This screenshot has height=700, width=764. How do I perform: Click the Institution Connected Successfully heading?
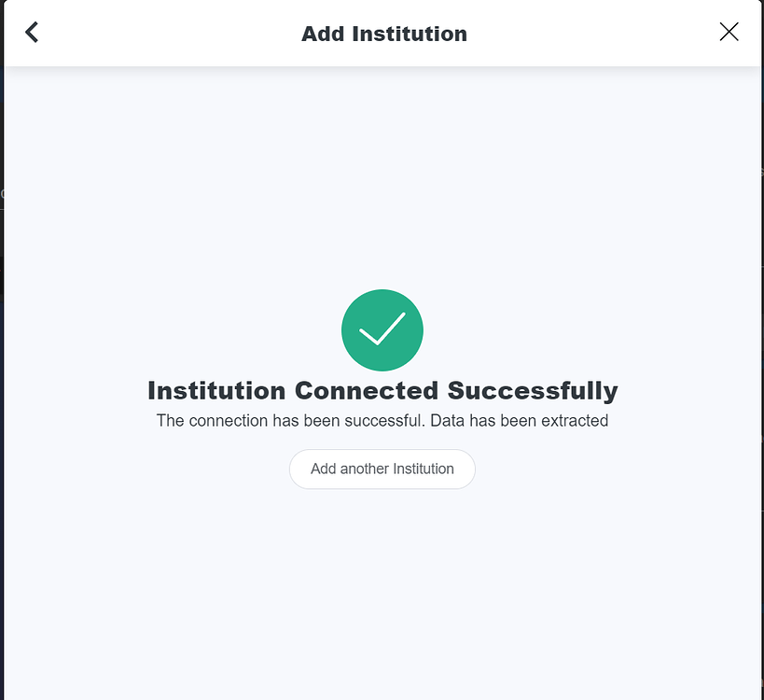[x=382, y=390]
